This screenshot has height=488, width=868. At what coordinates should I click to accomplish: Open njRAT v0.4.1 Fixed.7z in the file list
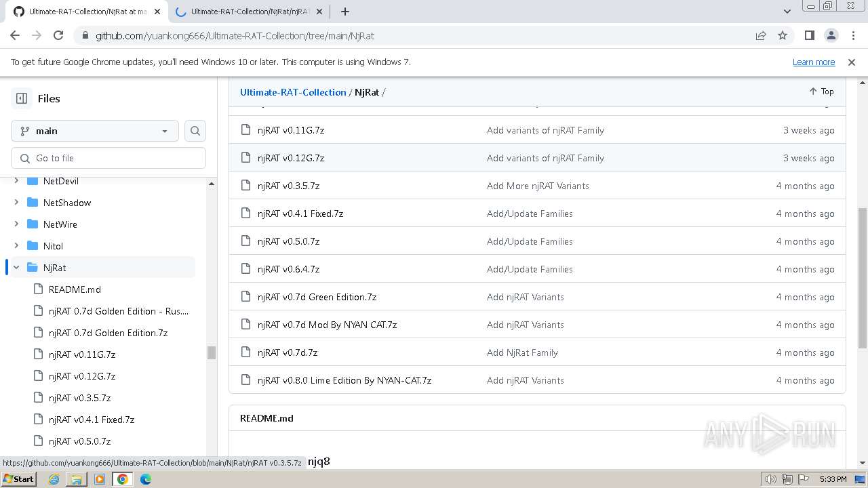[x=300, y=213]
